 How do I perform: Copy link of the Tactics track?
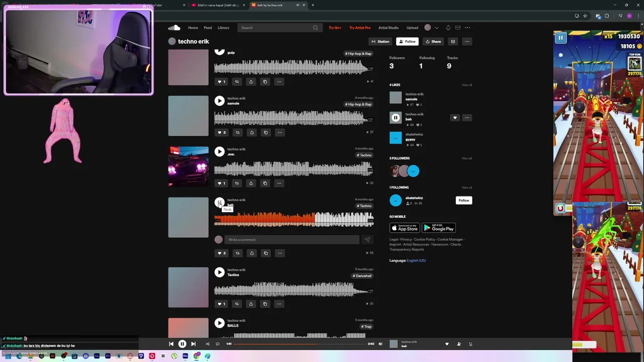point(265,304)
